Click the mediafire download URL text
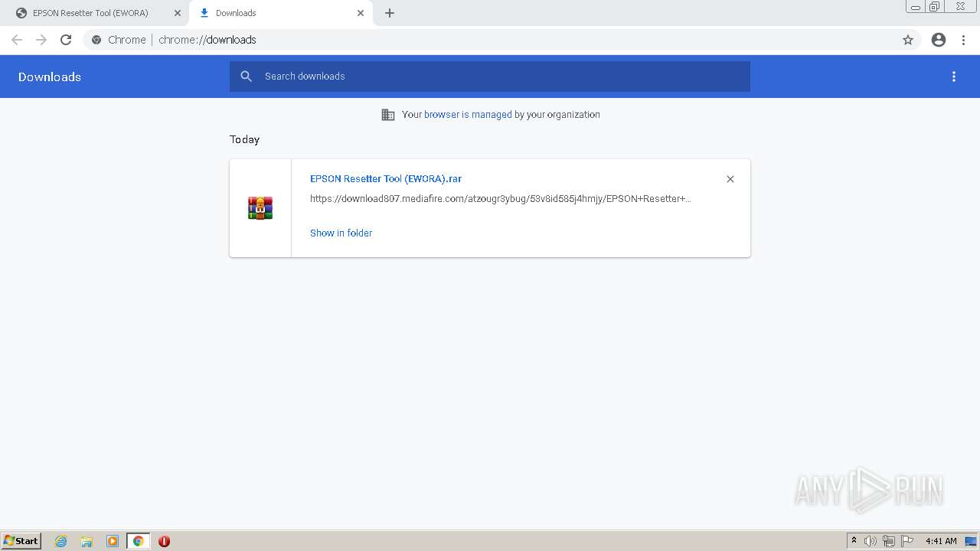The image size is (980, 551). coord(501,198)
